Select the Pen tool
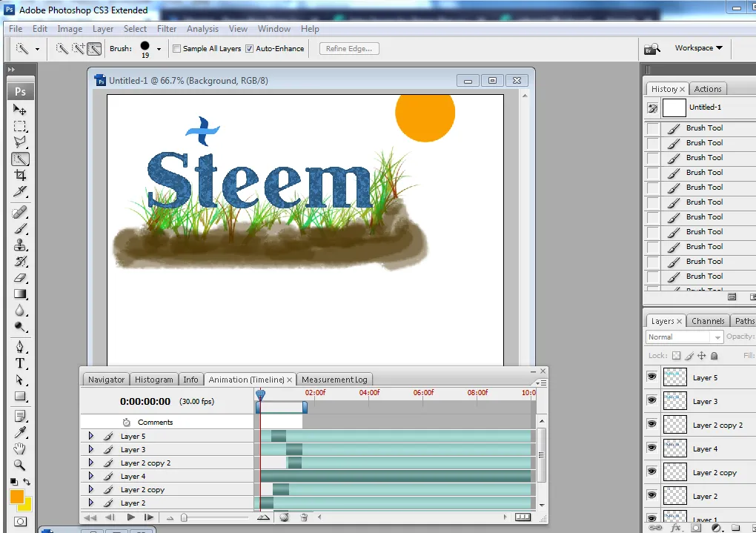The image size is (756, 533). pos(20,347)
